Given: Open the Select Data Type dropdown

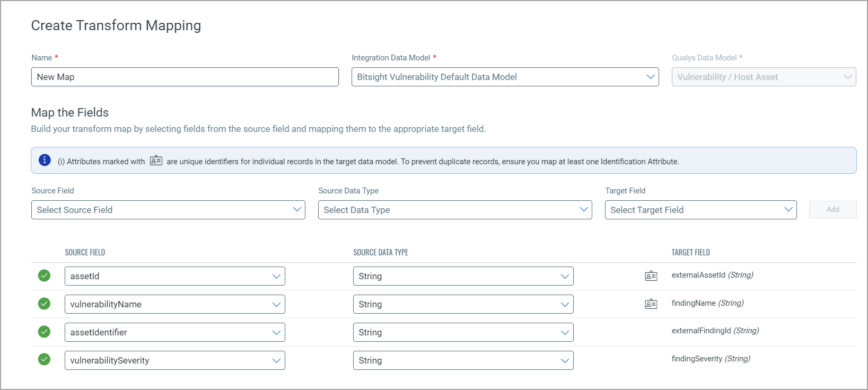Looking at the screenshot, I should [454, 210].
